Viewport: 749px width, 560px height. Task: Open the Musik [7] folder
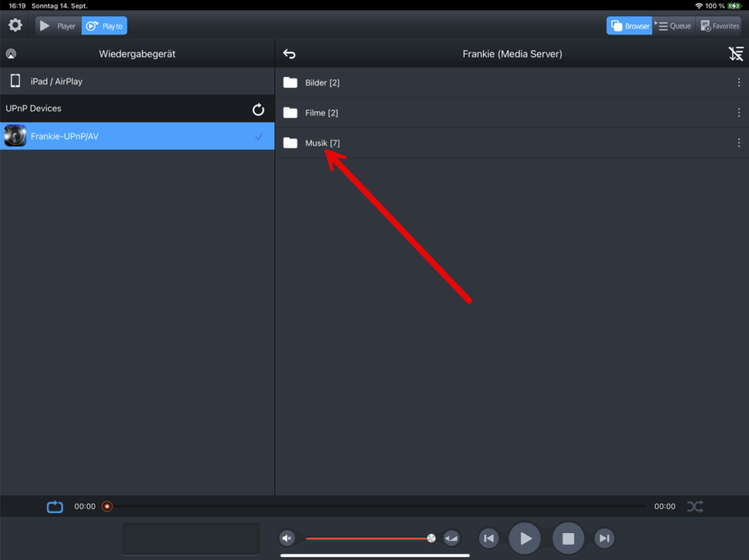point(322,143)
